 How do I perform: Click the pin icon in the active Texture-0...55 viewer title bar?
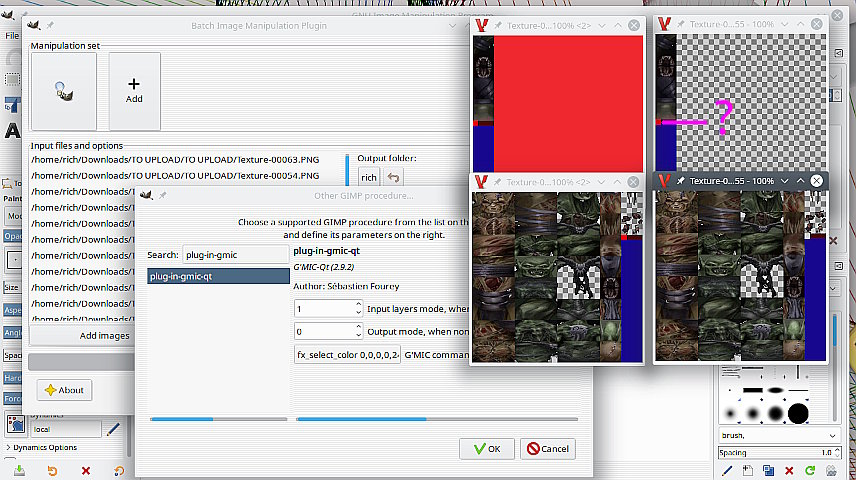coord(681,181)
